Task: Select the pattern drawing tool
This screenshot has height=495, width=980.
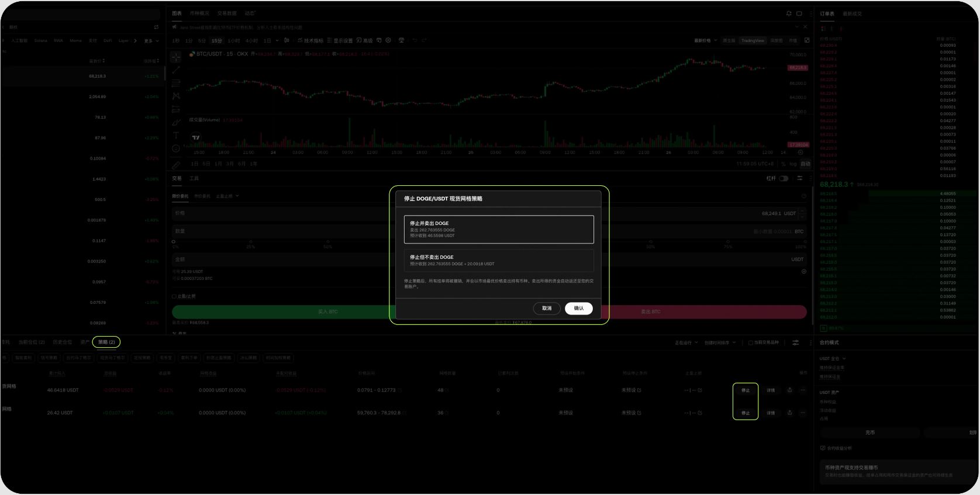Action: (x=175, y=96)
